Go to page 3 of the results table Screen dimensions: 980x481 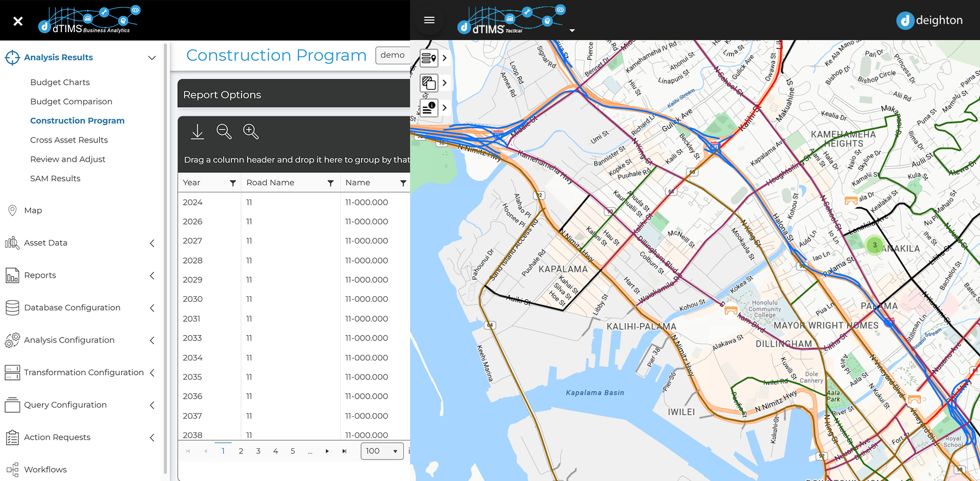[x=258, y=451]
